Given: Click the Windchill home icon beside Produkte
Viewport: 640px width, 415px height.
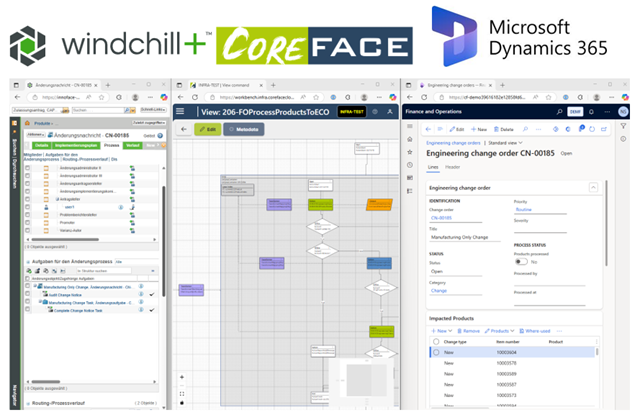Looking at the screenshot, I should (x=27, y=123).
